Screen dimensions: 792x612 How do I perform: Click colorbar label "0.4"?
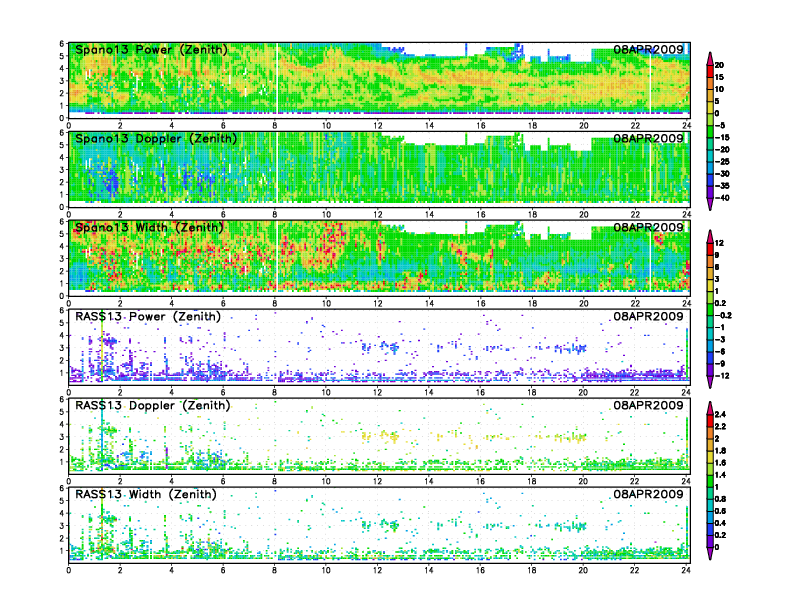[720, 524]
